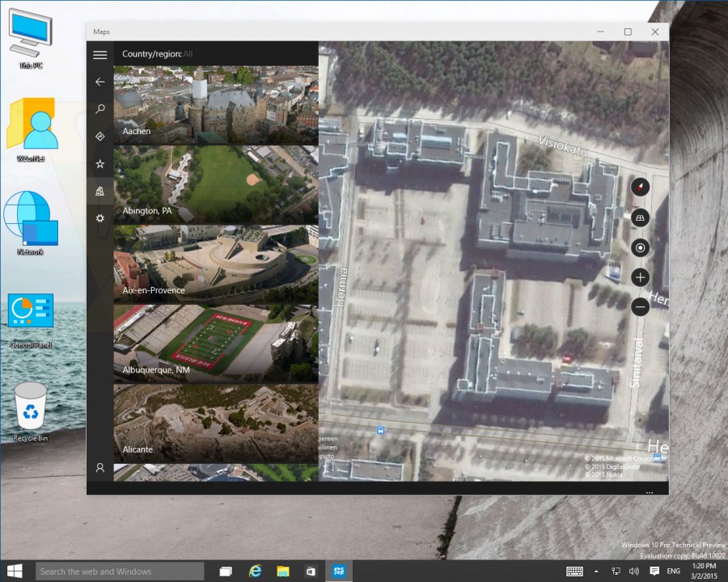Choose the Alicante city tile
Screen dimensions: 728x582
tap(216, 423)
